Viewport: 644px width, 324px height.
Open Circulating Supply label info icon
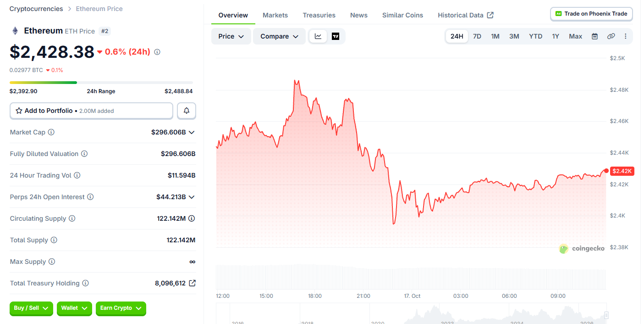click(x=72, y=218)
